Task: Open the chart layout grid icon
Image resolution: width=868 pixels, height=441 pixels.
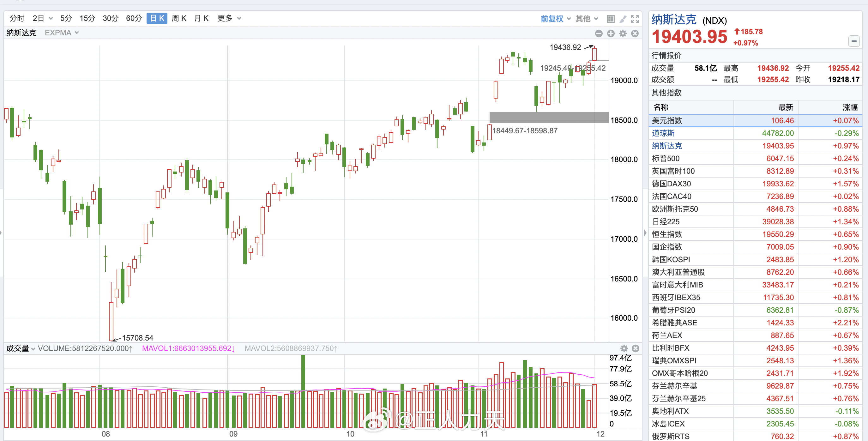Action: click(611, 19)
